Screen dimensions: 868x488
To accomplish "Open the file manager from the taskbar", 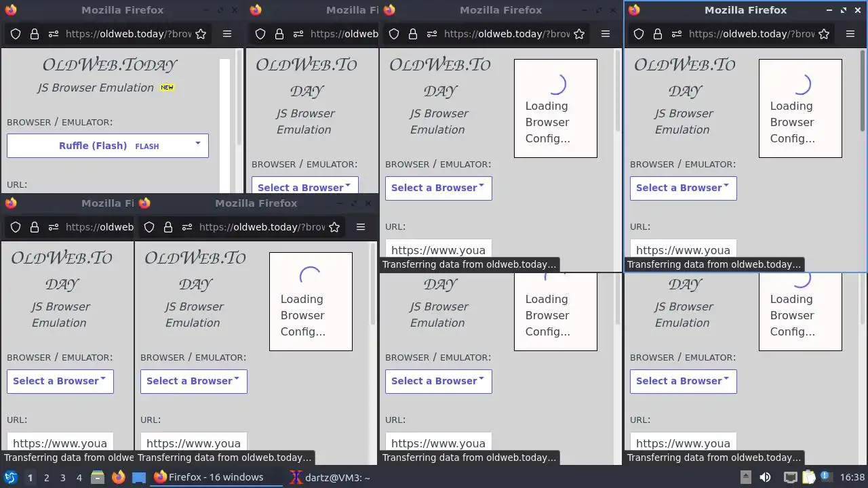I will click(x=98, y=477).
